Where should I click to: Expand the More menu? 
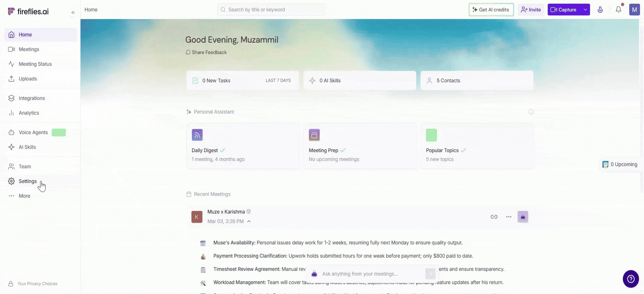[x=41, y=196]
